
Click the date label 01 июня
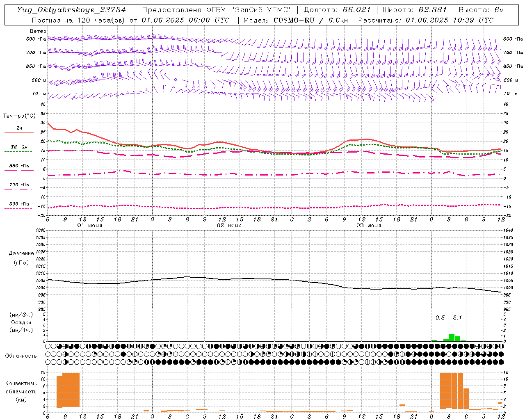[90, 226]
